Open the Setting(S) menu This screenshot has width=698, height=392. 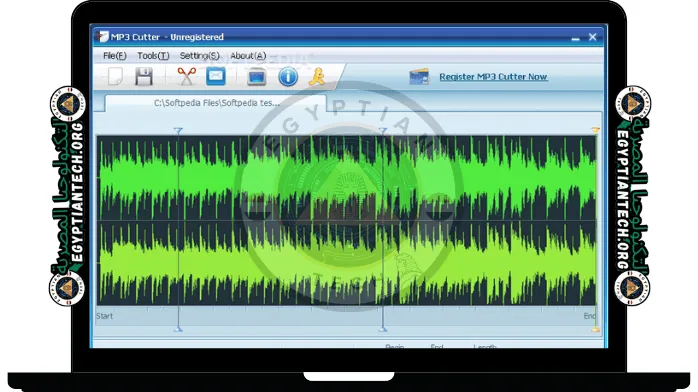pyautogui.click(x=199, y=56)
